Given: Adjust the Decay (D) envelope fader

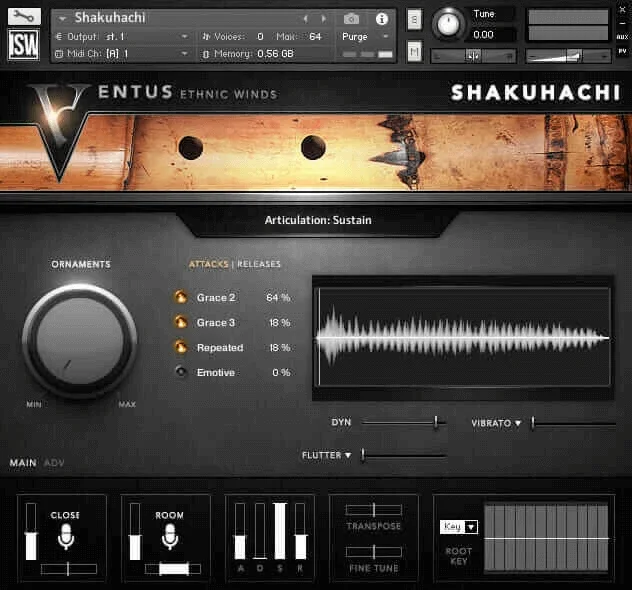Looking at the screenshot, I should (260, 531).
